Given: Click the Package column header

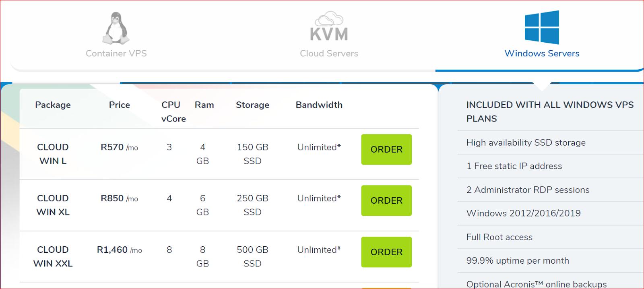Looking at the screenshot, I should coord(53,105).
